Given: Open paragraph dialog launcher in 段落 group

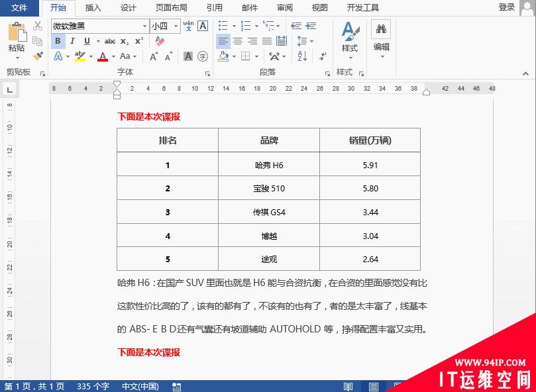Looking at the screenshot, I should coord(327,73).
